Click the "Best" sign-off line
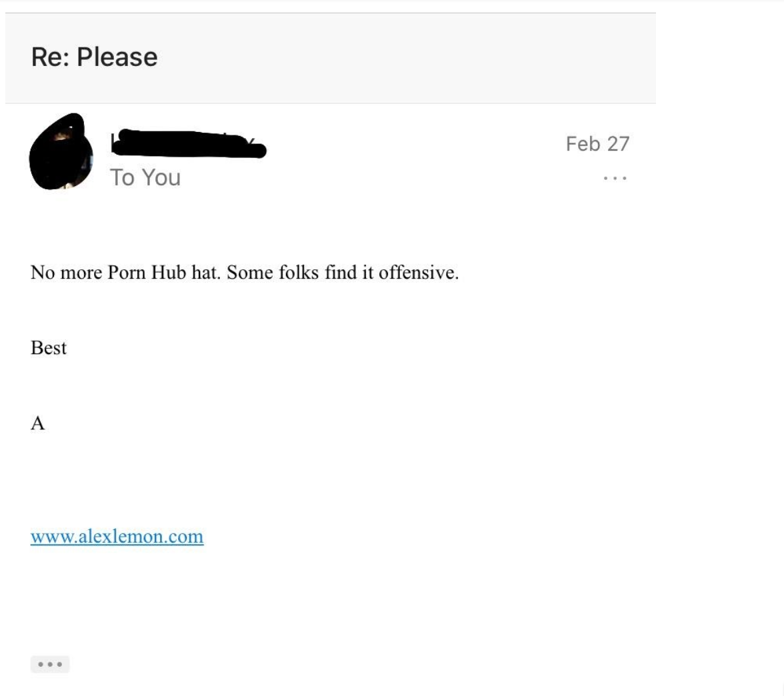This screenshot has height=696, width=784. tap(49, 348)
